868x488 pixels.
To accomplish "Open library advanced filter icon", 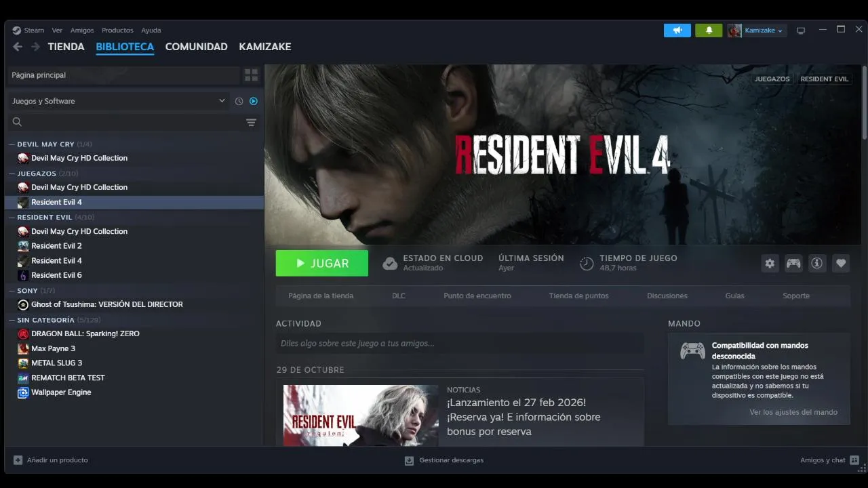I will [251, 123].
